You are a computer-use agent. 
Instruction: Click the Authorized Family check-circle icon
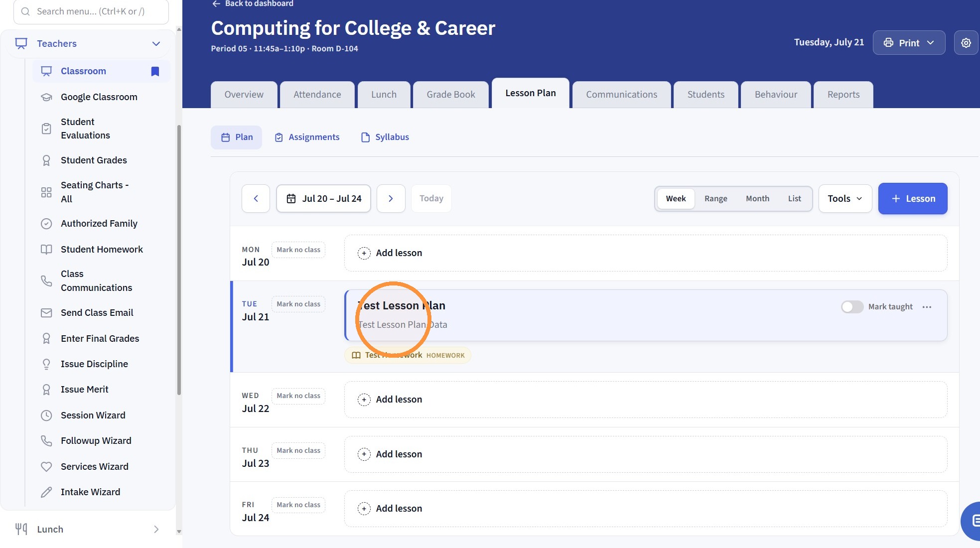click(46, 224)
